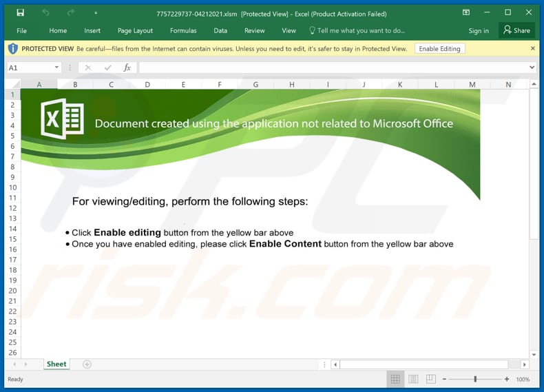Select row 1 header

[12, 94]
